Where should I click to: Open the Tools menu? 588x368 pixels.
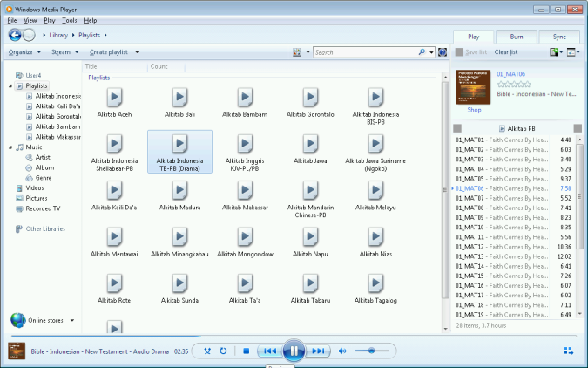coord(70,20)
